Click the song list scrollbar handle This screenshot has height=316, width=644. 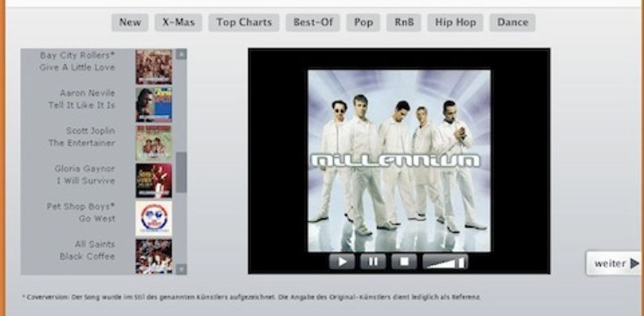pos(181,172)
